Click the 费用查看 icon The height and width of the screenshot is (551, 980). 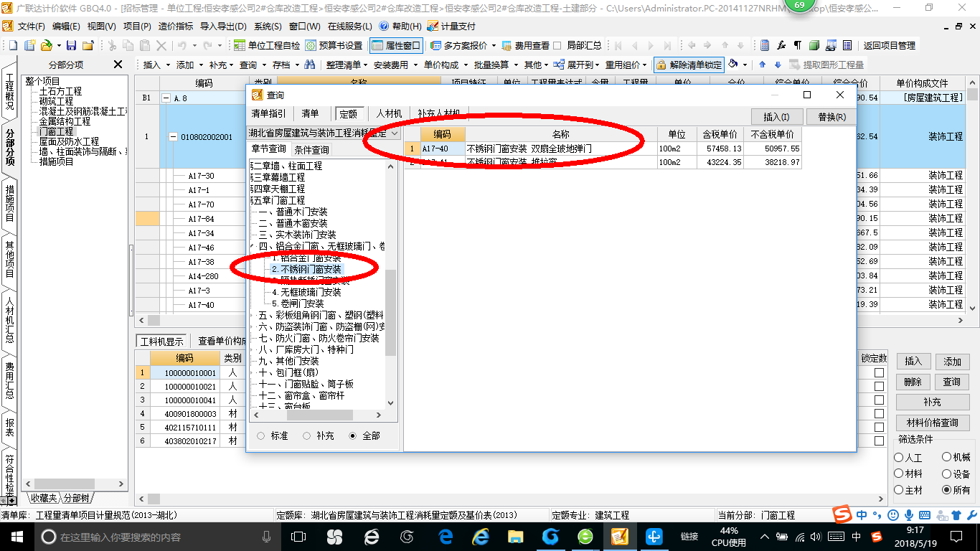coord(507,45)
